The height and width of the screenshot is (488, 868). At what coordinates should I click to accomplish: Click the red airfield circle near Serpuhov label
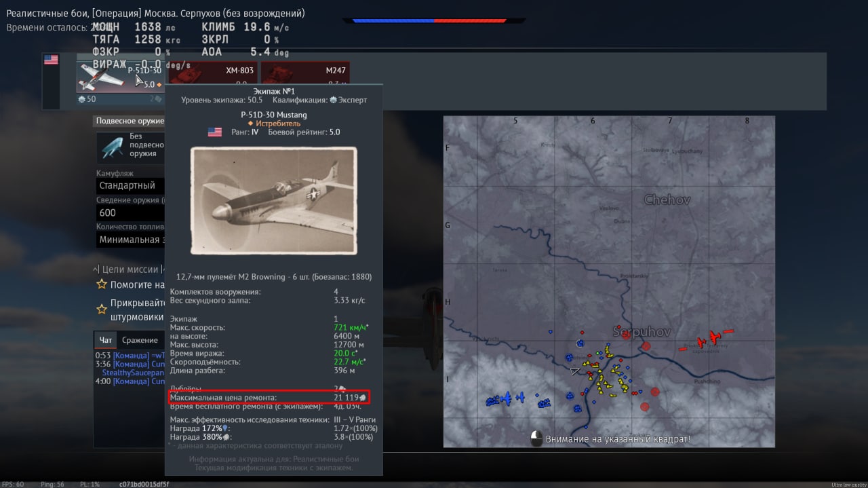tap(646, 346)
